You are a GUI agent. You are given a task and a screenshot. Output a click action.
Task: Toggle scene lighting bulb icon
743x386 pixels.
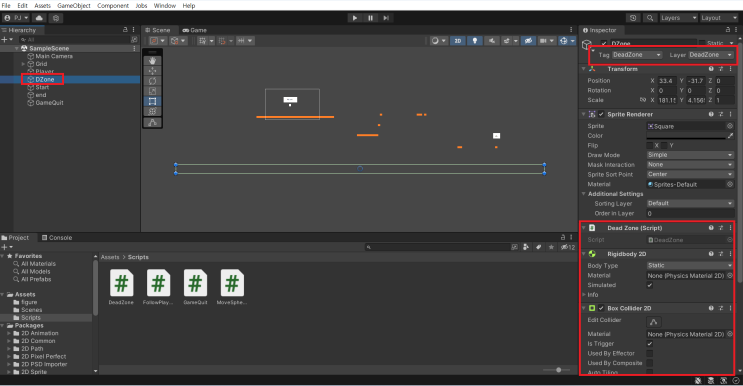click(475, 41)
